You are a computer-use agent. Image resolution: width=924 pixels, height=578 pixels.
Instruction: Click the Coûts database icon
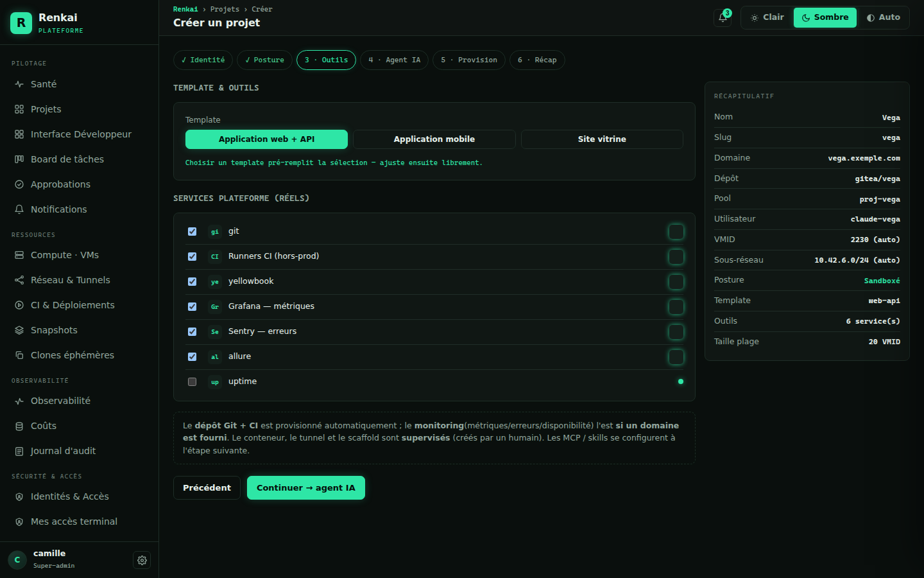(x=19, y=426)
